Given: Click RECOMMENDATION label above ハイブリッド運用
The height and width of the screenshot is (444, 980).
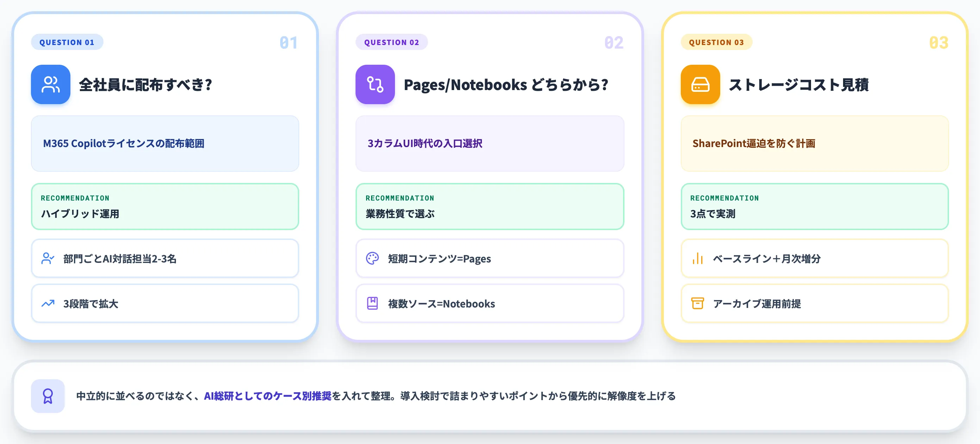Looking at the screenshot, I should click(75, 198).
